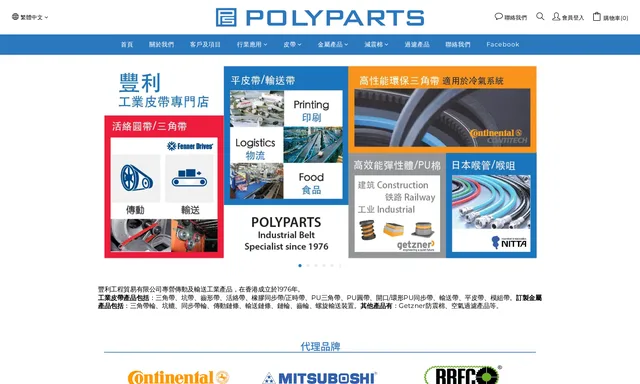Open 聯絡我們 in the blue navigation bar
Image resolution: width=640 pixels, height=384 pixels.
pyautogui.click(x=458, y=44)
